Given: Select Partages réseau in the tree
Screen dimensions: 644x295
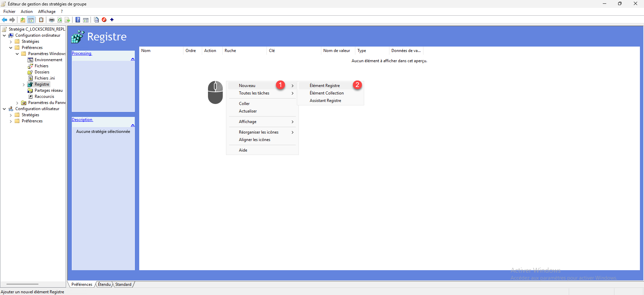Looking at the screenshot, I should [x=48, y=90].
